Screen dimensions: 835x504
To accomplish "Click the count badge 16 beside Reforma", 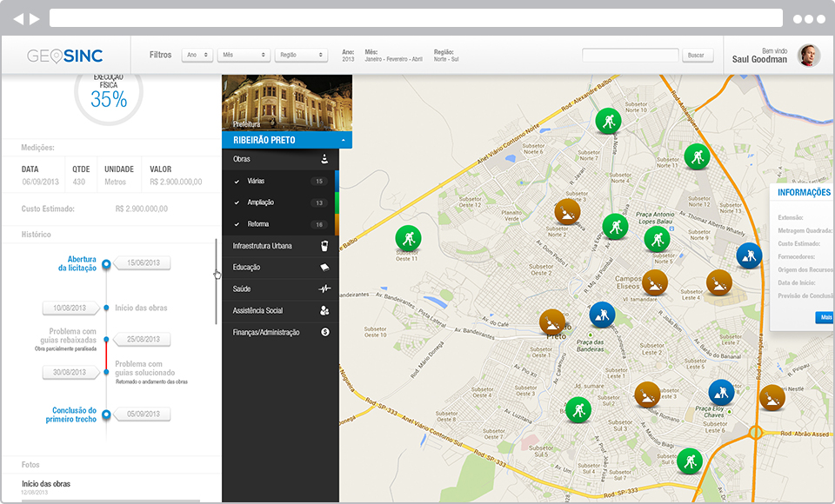I will tap(319, 224).
